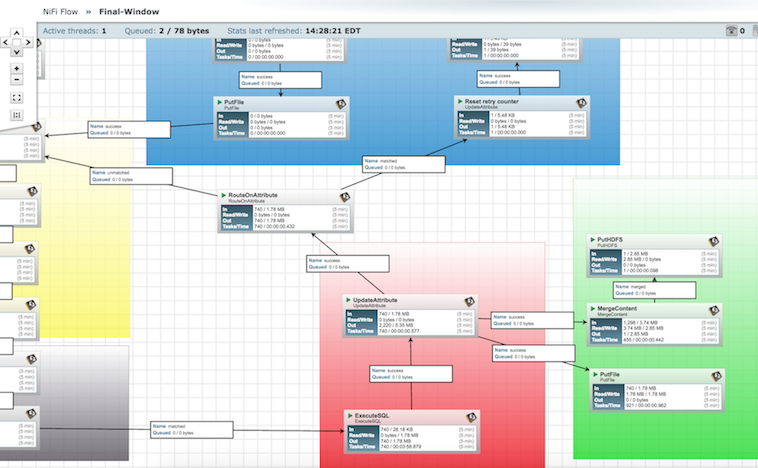Select the Final-Window breadcrumb
The width and height of the screenshot is (758, 468).
(129, 12)
